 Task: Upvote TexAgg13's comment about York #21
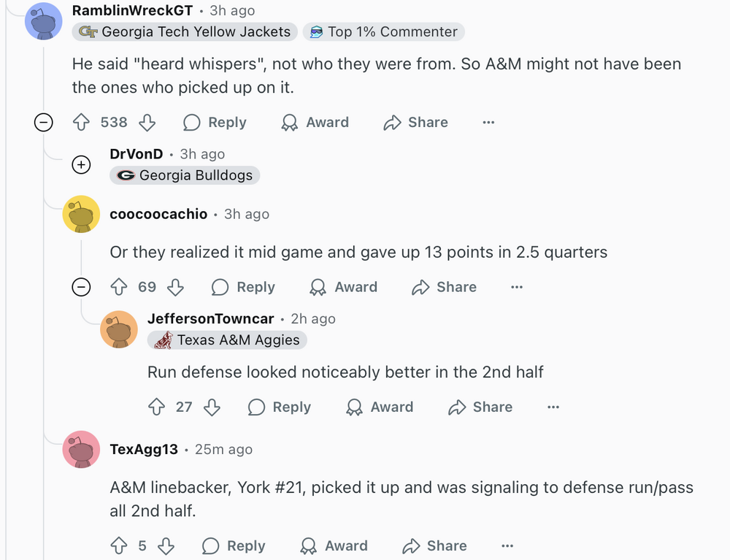click(x=119, y=546)
